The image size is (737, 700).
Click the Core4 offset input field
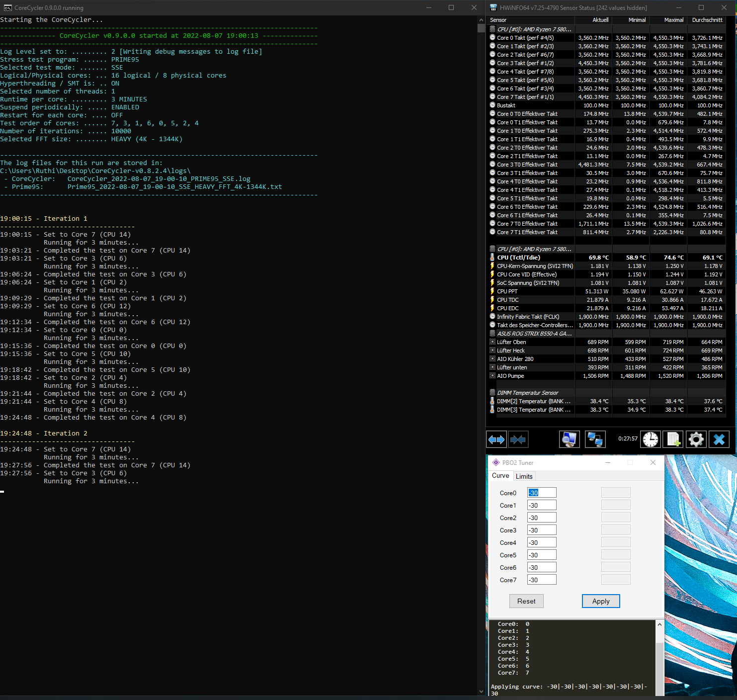point(542,542)
